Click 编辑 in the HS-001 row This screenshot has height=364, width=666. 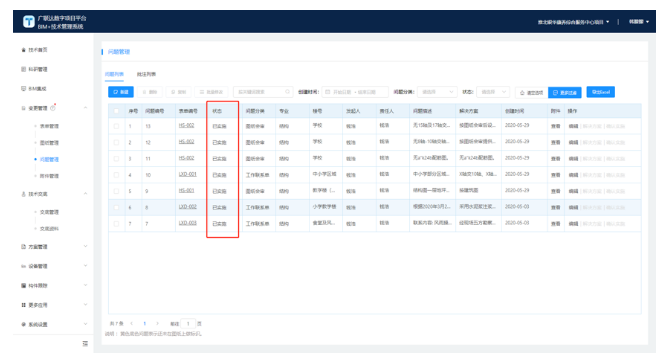tap(573, 191)
